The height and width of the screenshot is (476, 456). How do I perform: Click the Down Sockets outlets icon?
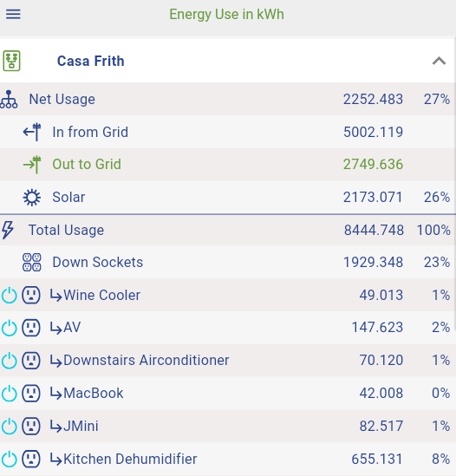point(32,263)
